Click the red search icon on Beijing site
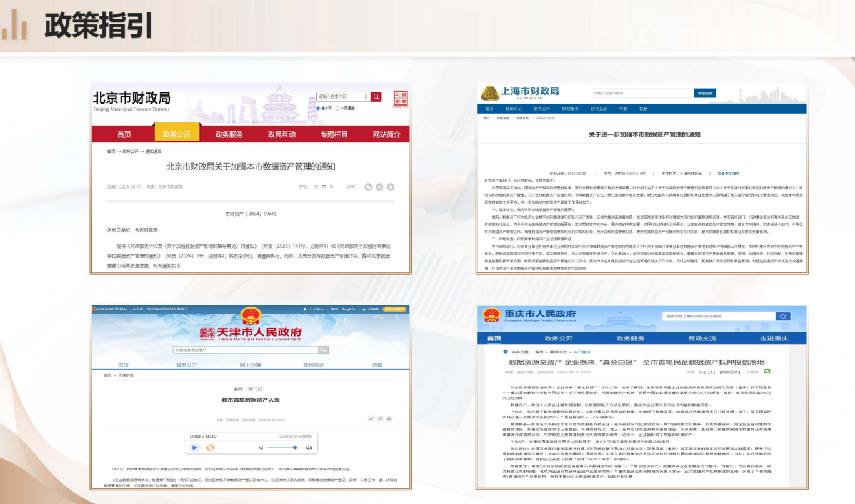This screenshot has height=504, width=855. click(x=376, y=97)
